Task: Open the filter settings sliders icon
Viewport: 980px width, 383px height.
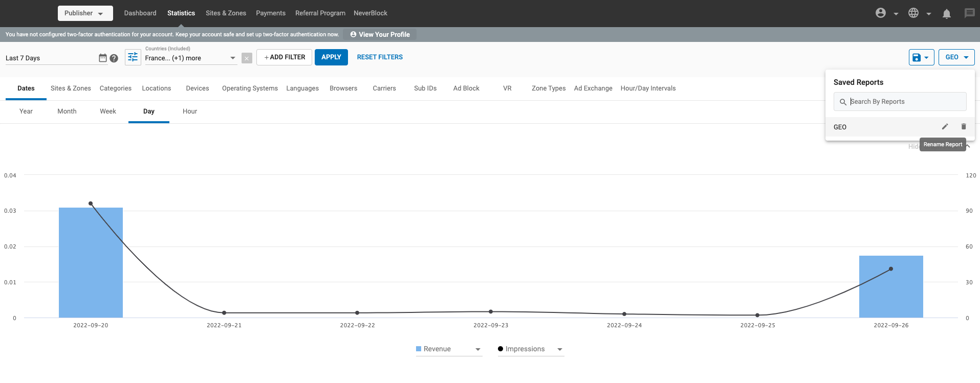Action: [133, 57]
